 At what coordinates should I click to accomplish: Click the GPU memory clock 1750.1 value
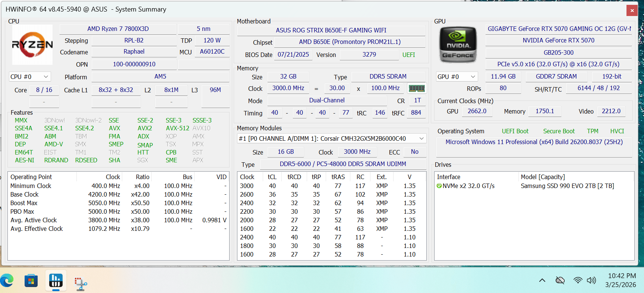point(545,111)
